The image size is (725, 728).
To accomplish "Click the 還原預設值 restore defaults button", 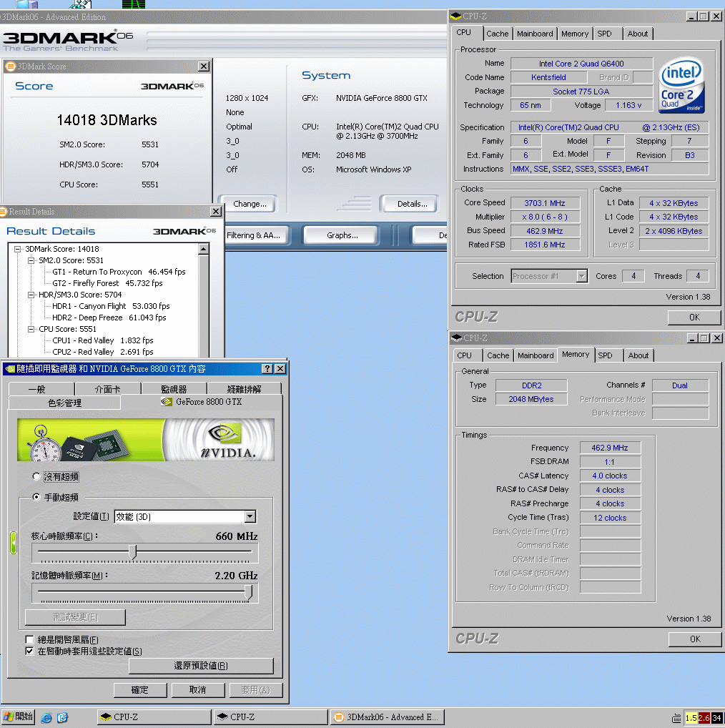I will click(x=201, y=666).
